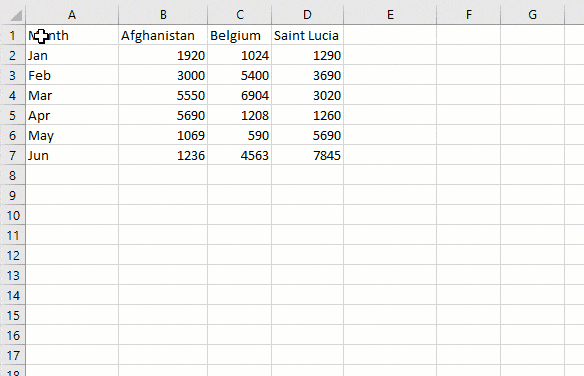
Task: Click cell with value 1260
Action: click(x=307, y=115)
